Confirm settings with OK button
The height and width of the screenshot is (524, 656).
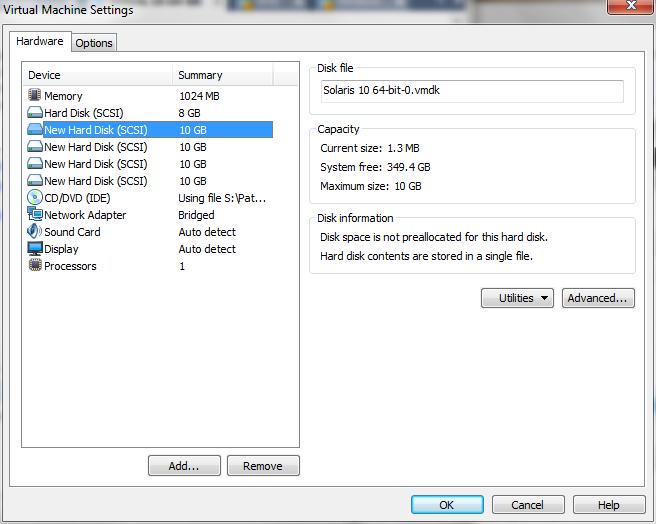(447, 505)
